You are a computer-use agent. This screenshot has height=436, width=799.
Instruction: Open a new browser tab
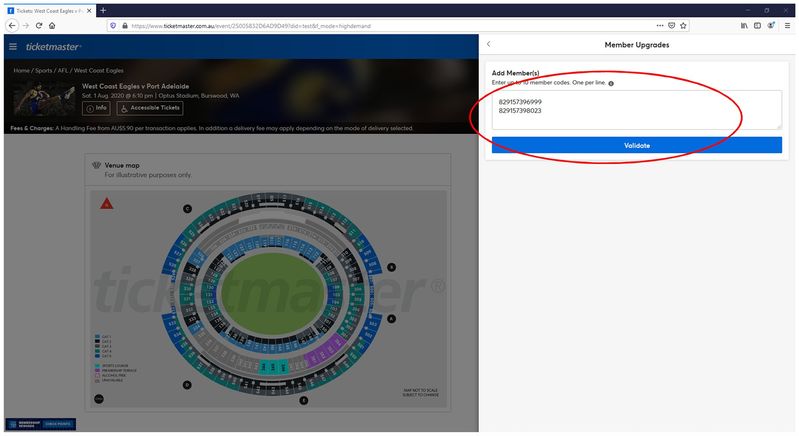click(x=103, y=10)
